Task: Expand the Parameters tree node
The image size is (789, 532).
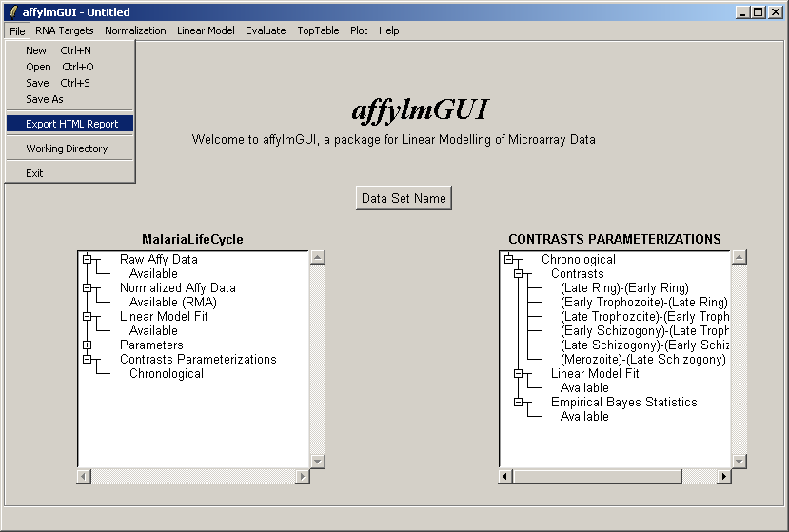Action: click(87, 345)
